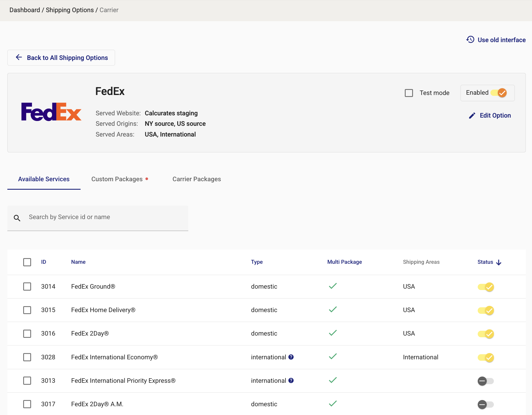
Task: Click International shipping area cell
Action: coord(421,357)
